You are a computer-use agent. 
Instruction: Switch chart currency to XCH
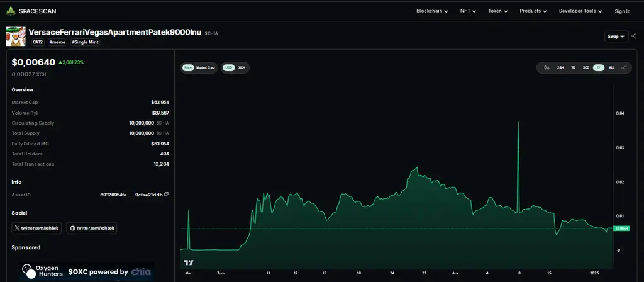pyautogui.click(x=242, y=68)
